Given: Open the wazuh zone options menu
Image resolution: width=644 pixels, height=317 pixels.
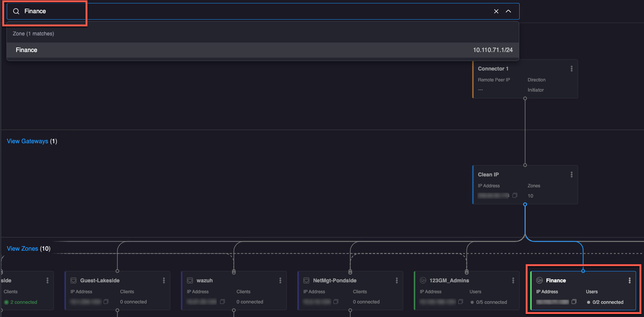Looking at the screenshot, I should (x=280, y=280).
